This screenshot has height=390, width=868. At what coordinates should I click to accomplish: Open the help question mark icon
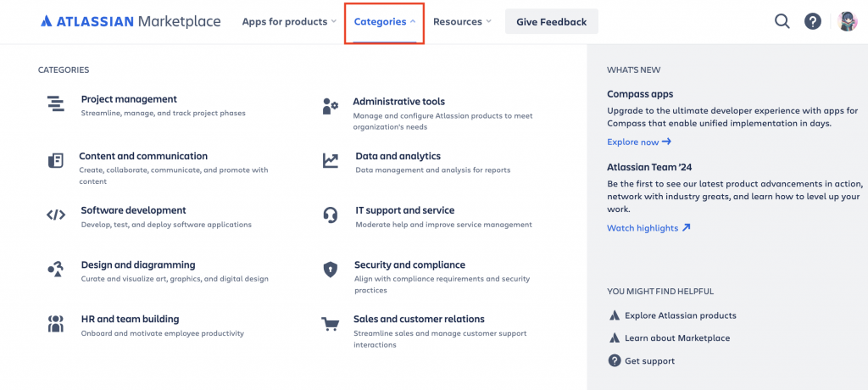[x=813, y=21]
